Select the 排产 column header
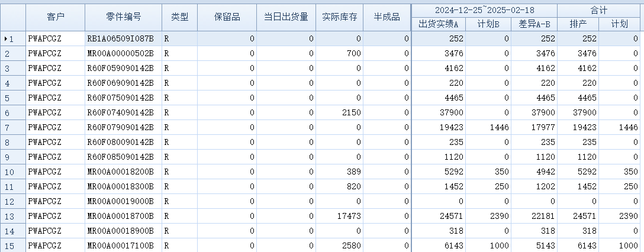Screen dimensions: 644x252 coord(578,24)
